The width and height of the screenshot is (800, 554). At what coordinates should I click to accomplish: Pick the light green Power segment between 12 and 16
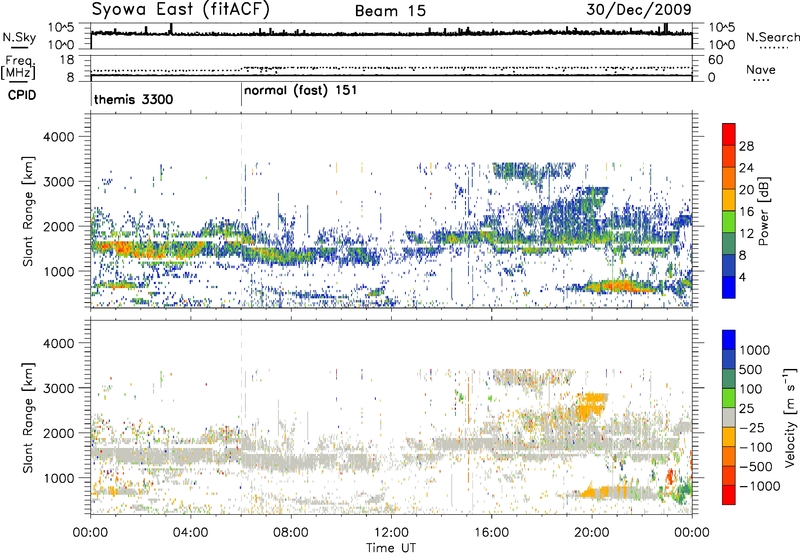point(729,221)
